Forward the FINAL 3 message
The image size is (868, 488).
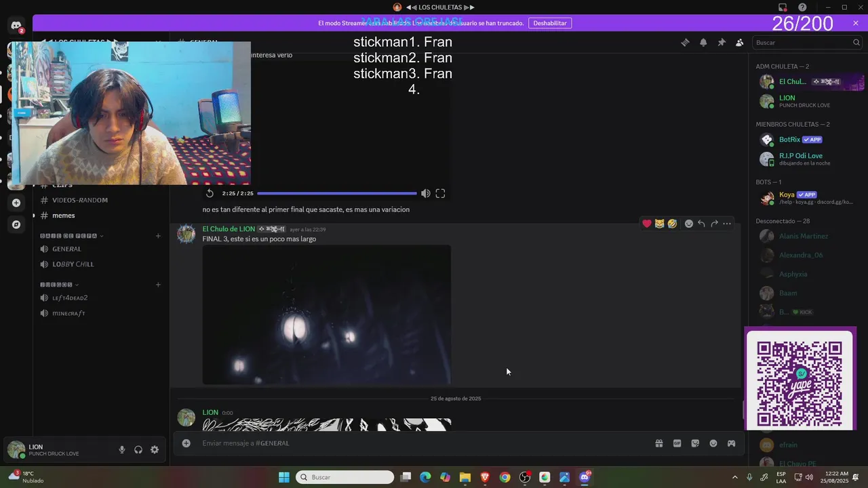714,224
